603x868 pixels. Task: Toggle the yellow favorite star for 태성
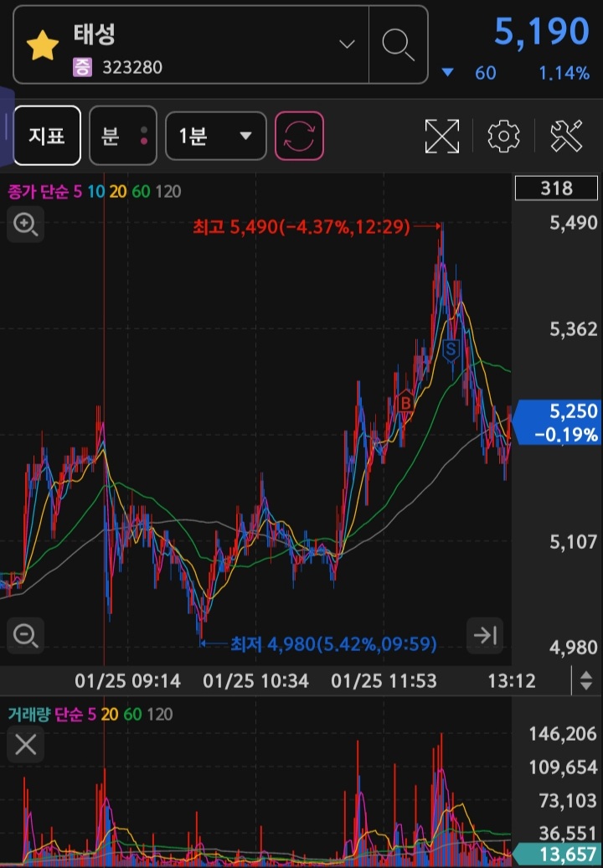pos(43,45)
